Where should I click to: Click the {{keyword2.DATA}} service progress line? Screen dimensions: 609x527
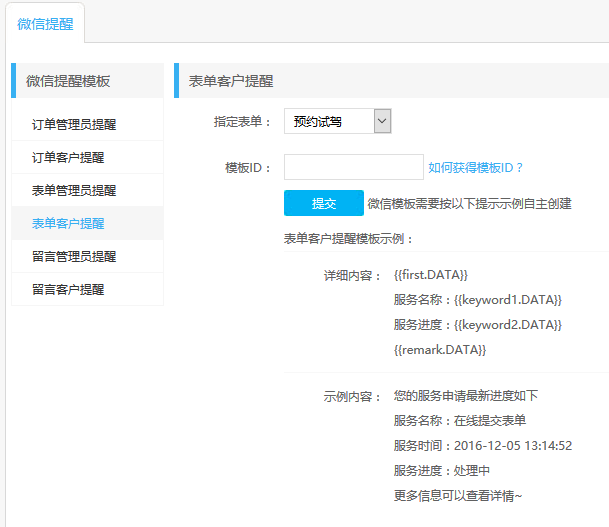point(478,325)
